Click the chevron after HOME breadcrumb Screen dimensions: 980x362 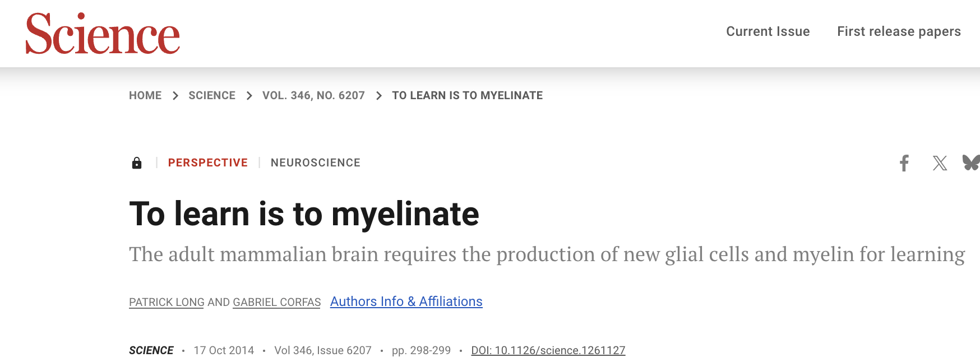point(174,95)
